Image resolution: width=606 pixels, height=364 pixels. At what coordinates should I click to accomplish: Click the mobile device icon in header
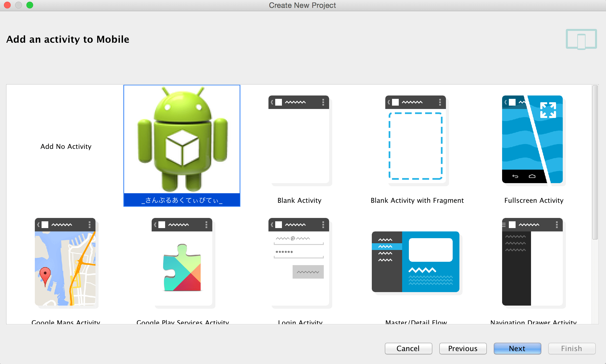pyautogui.click(x=581, y=39)
